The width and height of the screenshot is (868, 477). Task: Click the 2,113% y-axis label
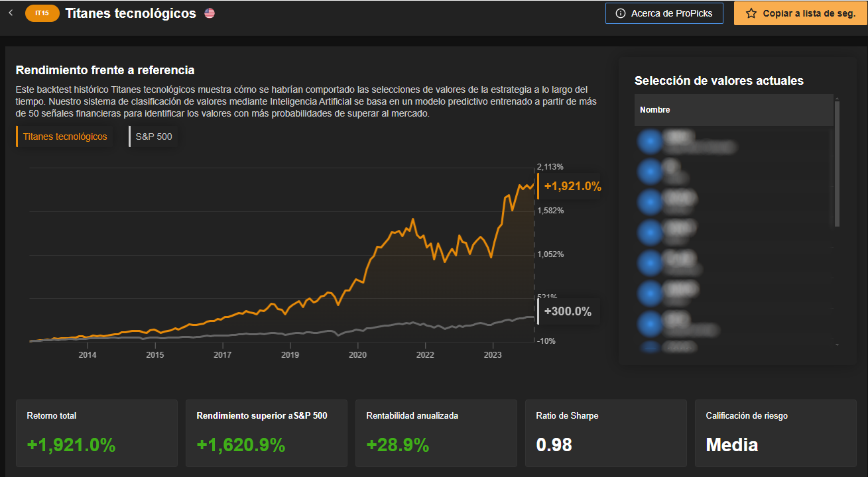tap(551, 167)
